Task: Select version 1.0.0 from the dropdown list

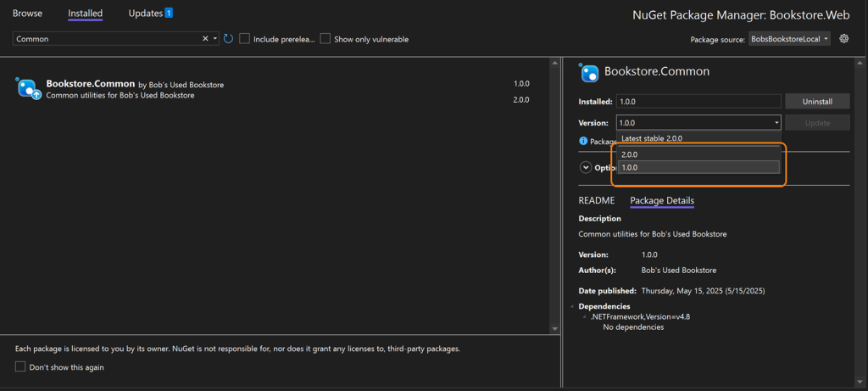Action: [x=698, y=167]
